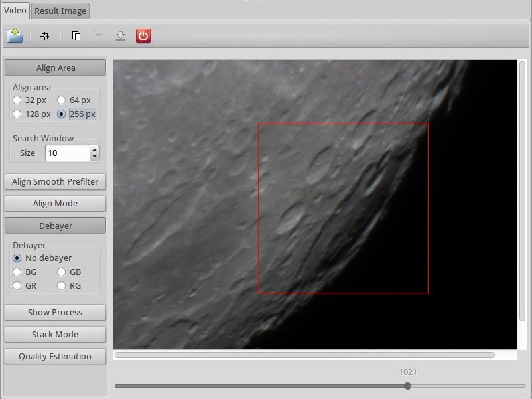Expand the Align Mode section

pyautogui.click(x=55, y=203)
